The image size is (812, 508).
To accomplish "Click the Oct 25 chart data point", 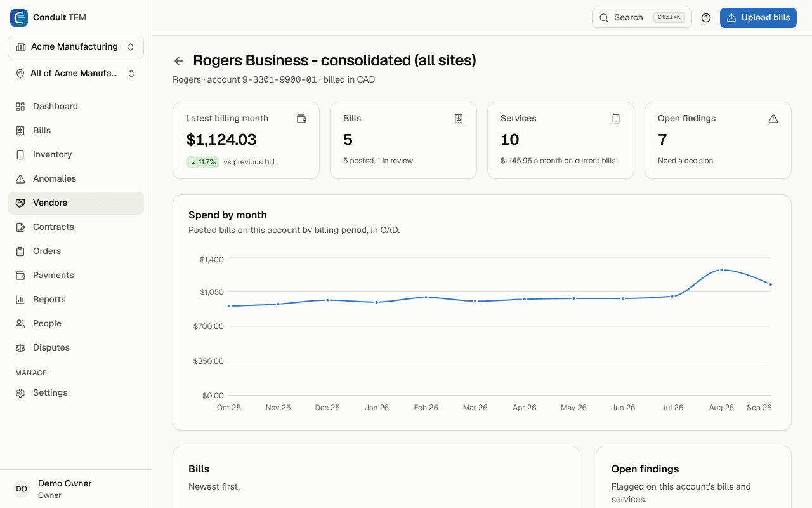I will 229,306.
